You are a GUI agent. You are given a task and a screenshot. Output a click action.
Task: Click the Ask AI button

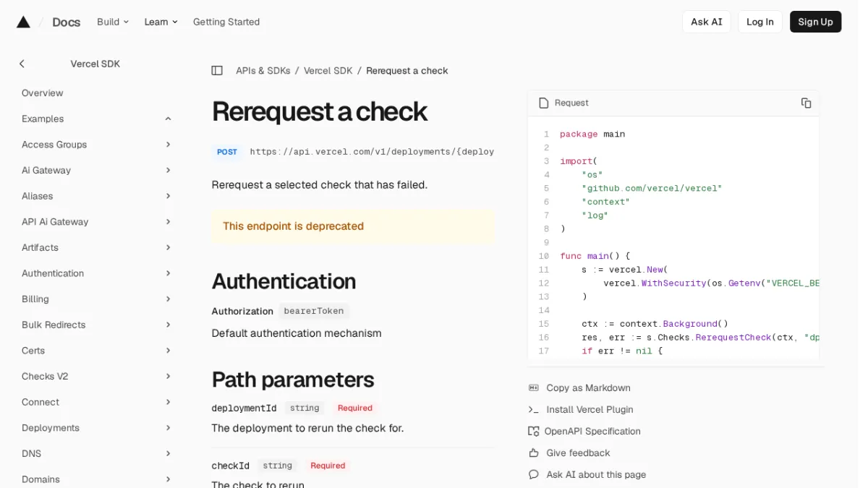tap(706, 22)
